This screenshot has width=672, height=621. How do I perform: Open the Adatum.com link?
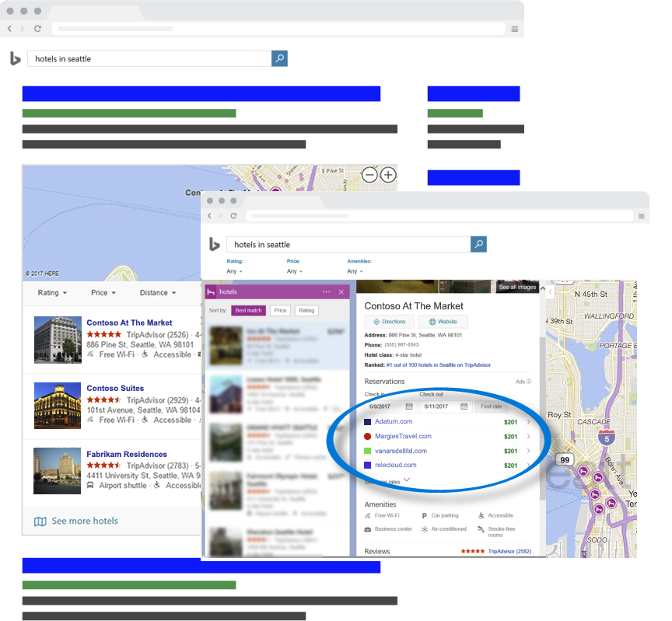(394, 421)
